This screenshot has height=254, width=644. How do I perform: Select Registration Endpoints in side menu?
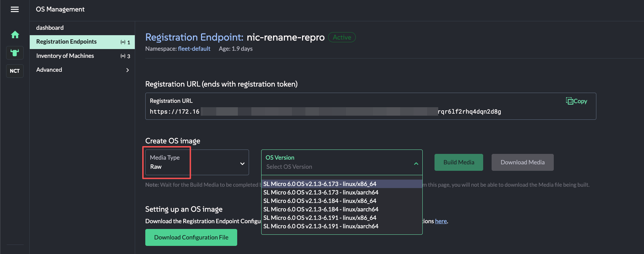pyautogui.click(x=82, y=42)
